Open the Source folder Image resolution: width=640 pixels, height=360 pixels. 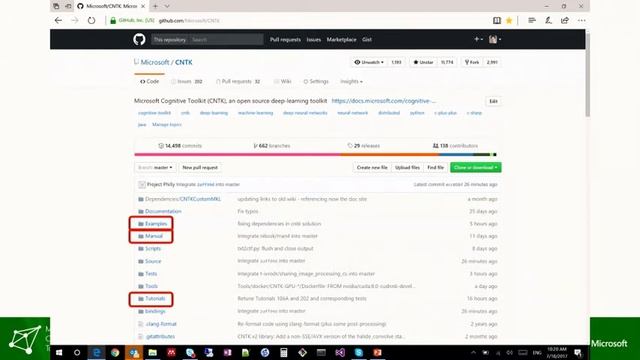(153, 261)
